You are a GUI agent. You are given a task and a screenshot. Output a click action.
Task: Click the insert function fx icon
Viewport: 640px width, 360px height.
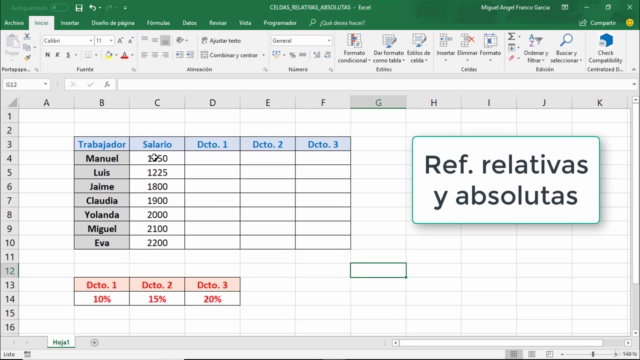coord(107,84)
